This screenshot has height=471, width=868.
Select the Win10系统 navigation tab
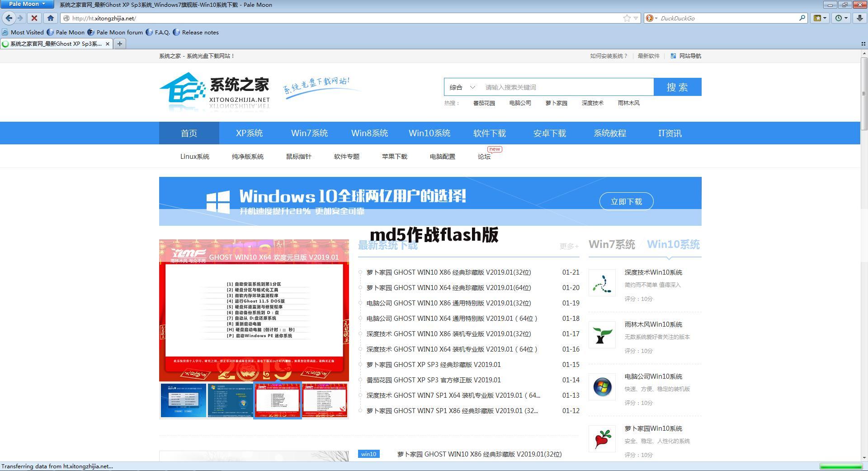tap(429, 133)
